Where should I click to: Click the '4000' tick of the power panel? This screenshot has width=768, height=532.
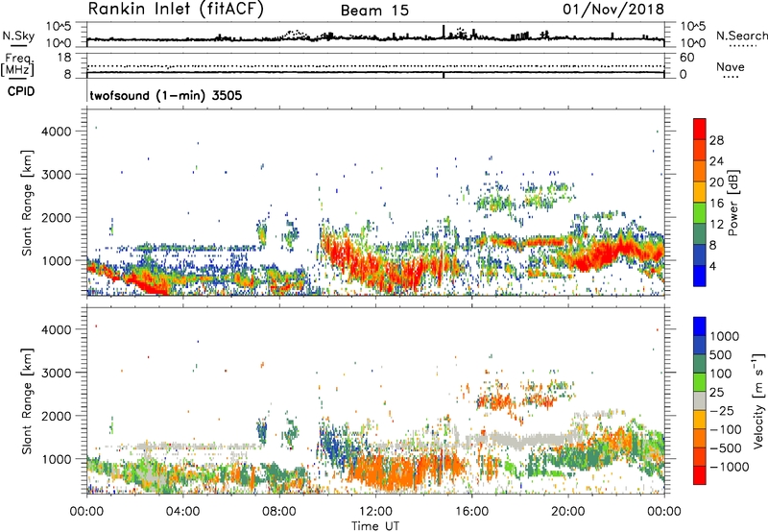pos(56,132)
